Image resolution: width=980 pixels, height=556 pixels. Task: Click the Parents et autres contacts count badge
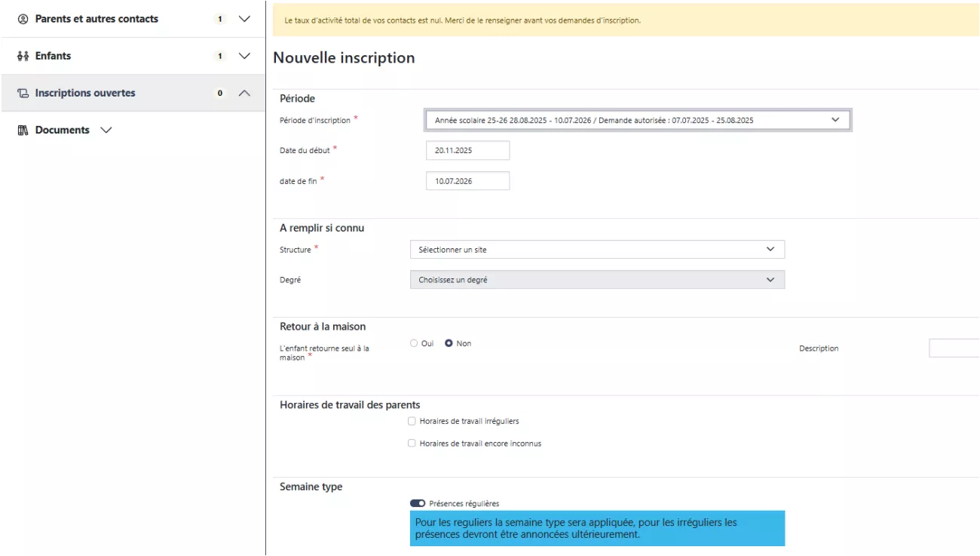click(220, 19)
